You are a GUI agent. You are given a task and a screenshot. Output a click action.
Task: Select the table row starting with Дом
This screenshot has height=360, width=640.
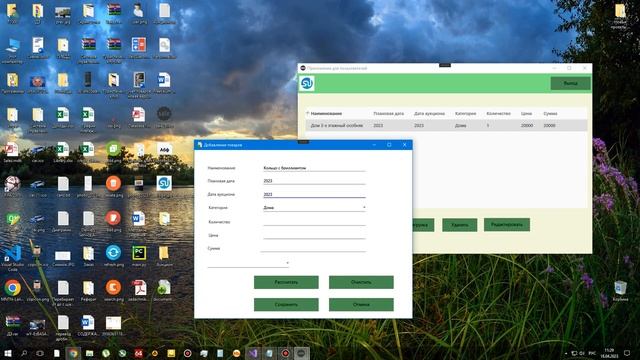pos(447,125)
